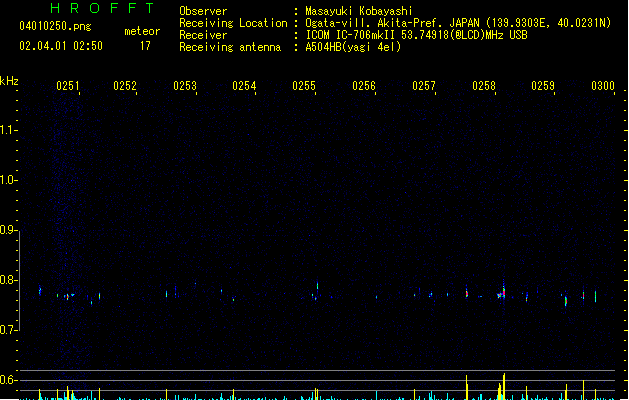Click the date stamp 02.04.01 02:50
The height and width of the screenshot is (400, 629).
61,46
